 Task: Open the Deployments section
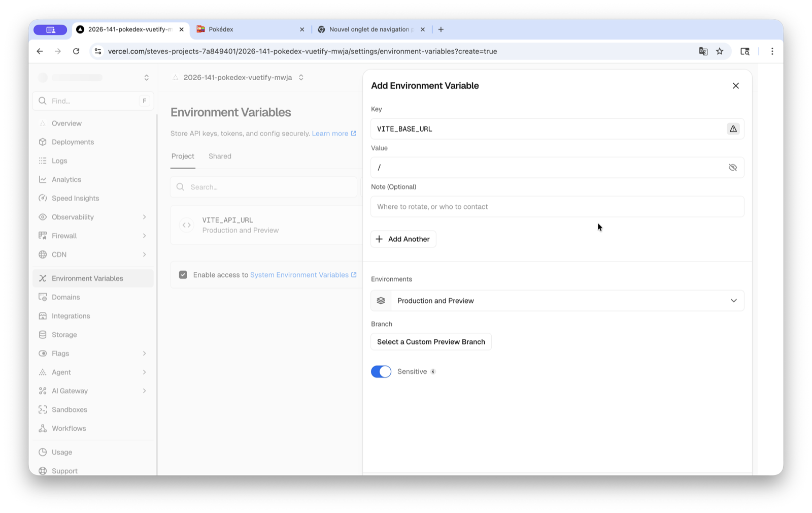[72, 142]
